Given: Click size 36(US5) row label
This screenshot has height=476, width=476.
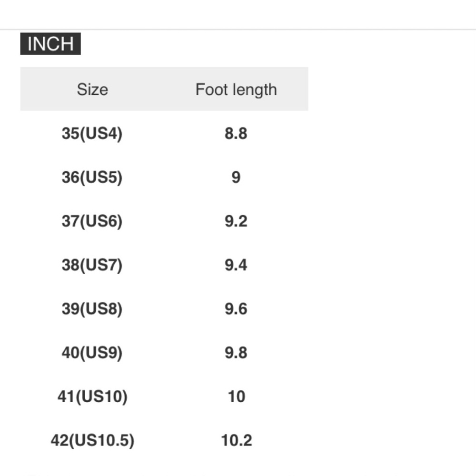Looking at the screenshot, I should (x=92, y=177).
